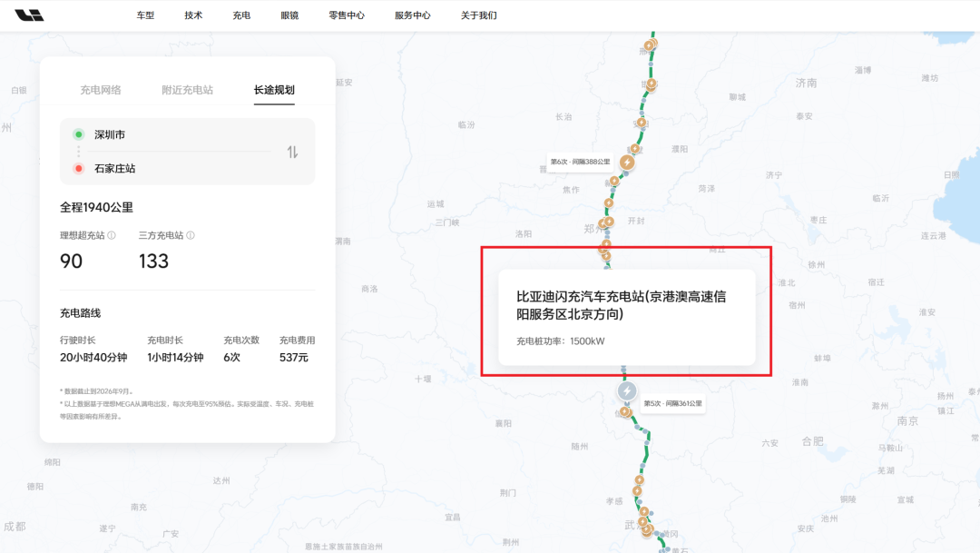This screenshot has height=553, width=980.
Task: Click the 第6次 · 间隔388公里 label
Action: 580,162
